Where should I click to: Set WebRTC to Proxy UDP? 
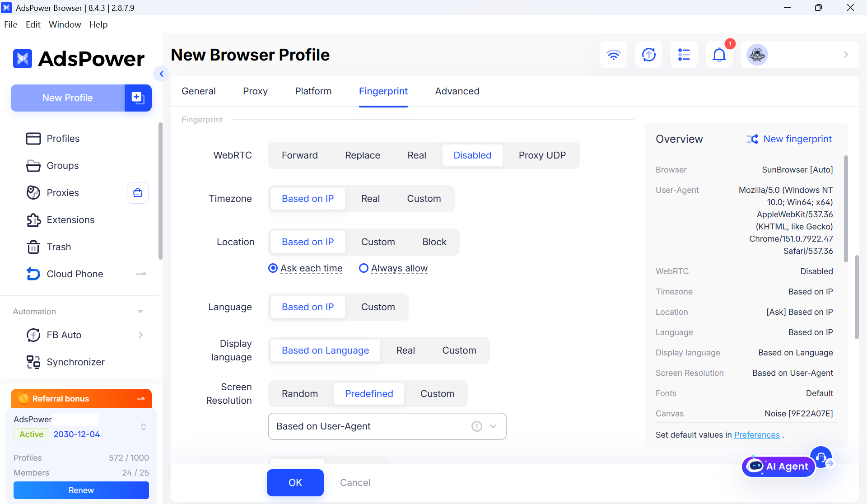pos(542,155)
